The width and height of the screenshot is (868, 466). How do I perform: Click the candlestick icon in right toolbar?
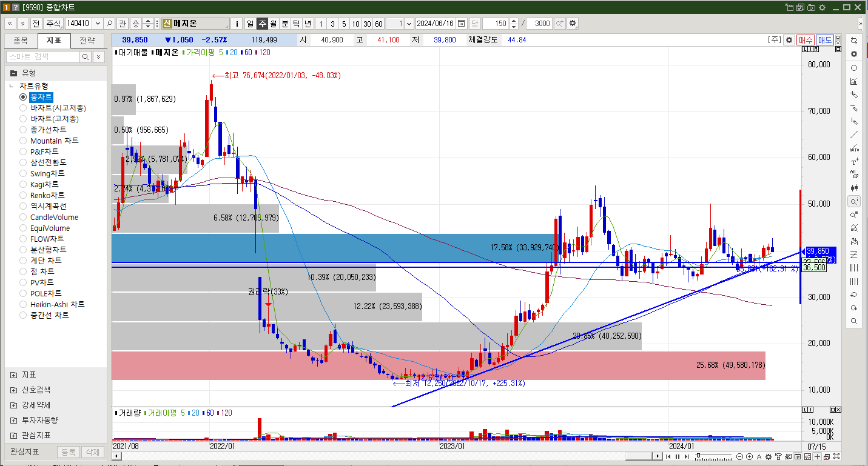[x=854, y=188]
